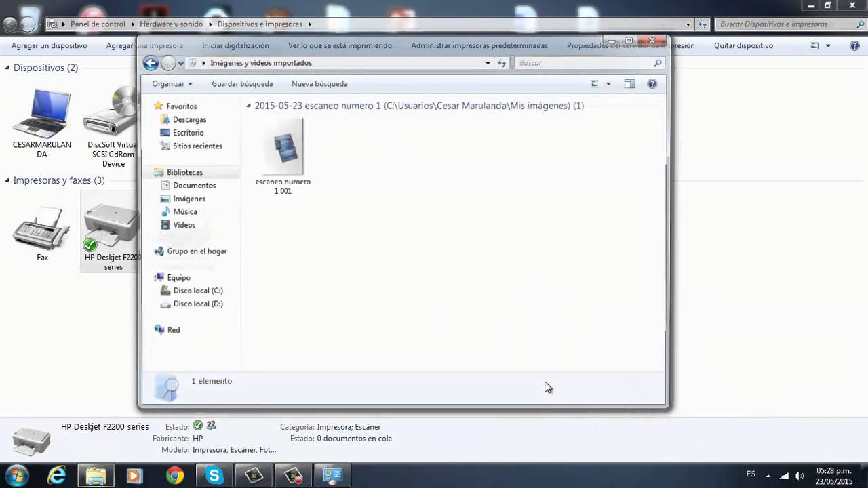Select Equipo in navigation pane

tap(178, 277)
